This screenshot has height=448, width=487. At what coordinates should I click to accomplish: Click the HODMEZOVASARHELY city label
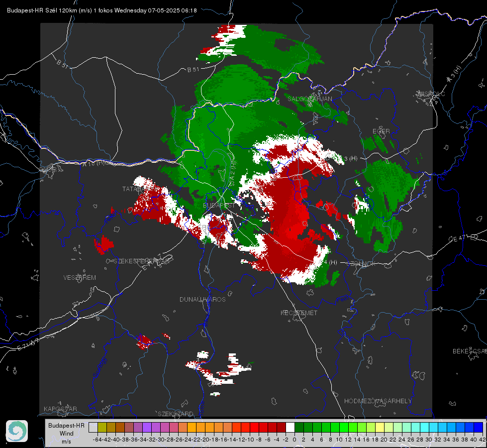(x=378, y=401)
